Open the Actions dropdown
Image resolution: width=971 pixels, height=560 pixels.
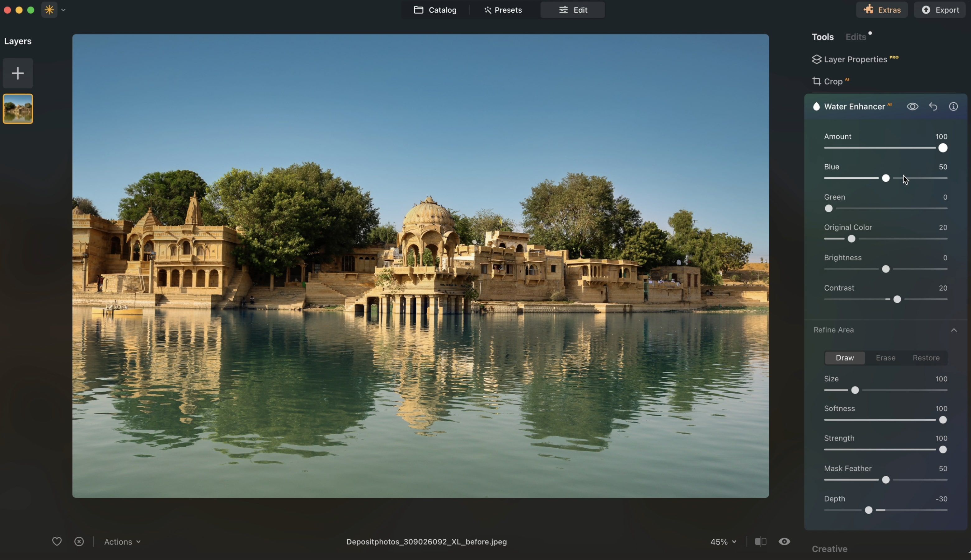tap(122, 542)
